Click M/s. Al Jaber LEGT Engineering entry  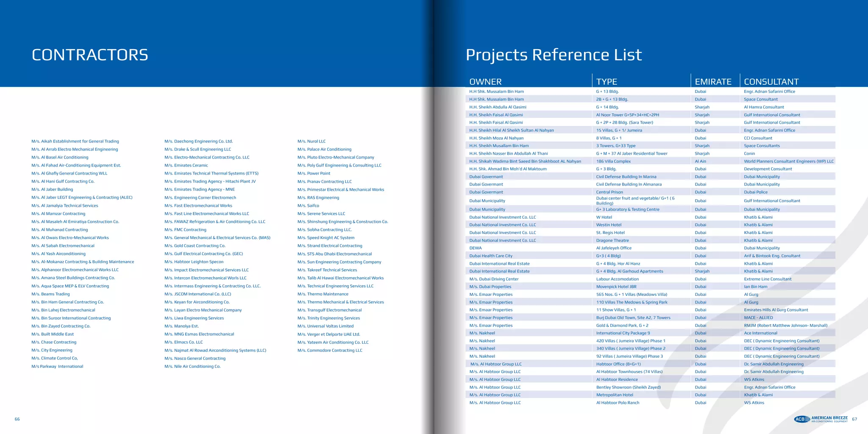(82, 198)
